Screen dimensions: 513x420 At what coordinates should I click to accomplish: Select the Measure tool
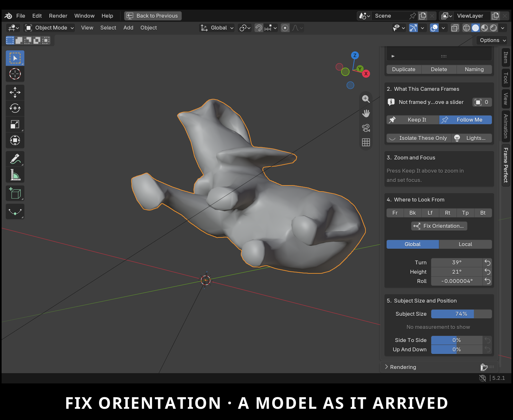click(x=15, y=175)
